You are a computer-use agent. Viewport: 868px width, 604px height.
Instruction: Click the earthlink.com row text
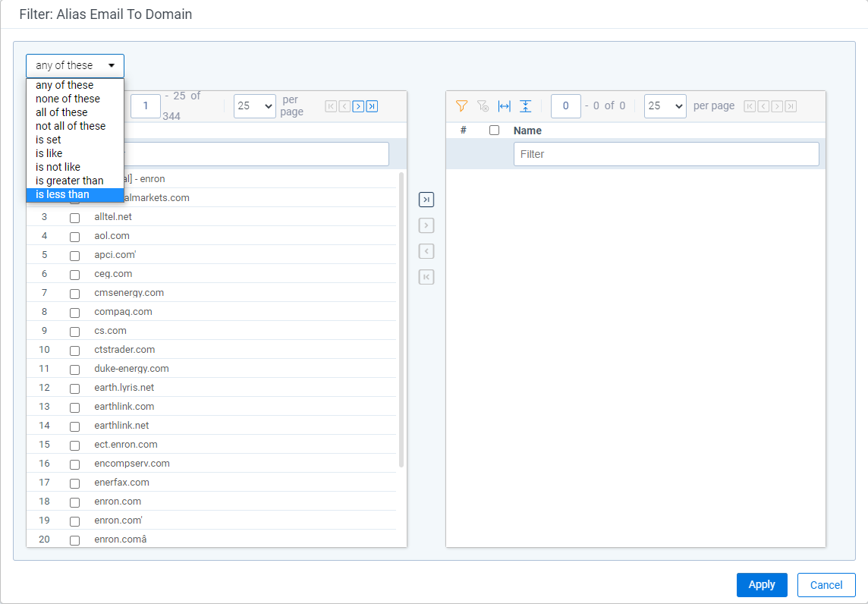(x=124, y=407)
